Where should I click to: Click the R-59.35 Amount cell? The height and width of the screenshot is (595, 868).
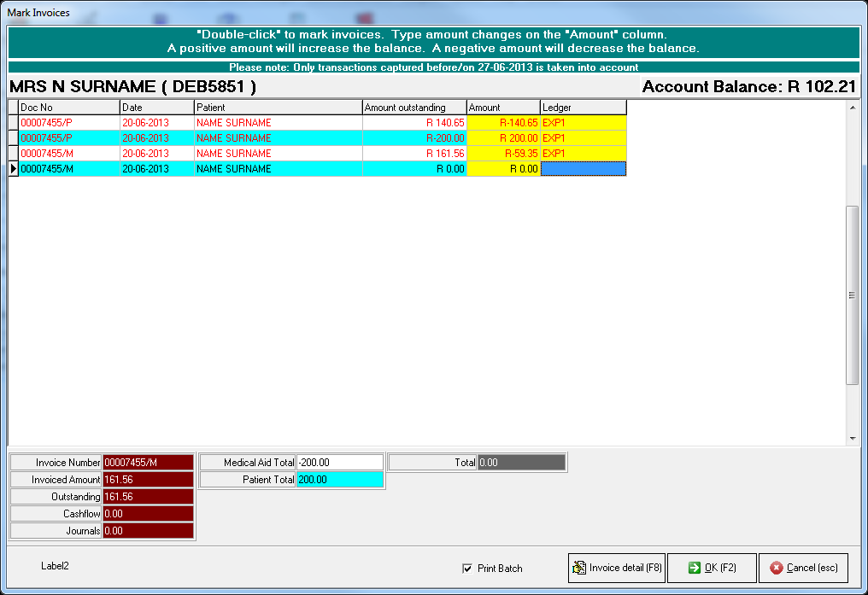[x=504, y=154]
